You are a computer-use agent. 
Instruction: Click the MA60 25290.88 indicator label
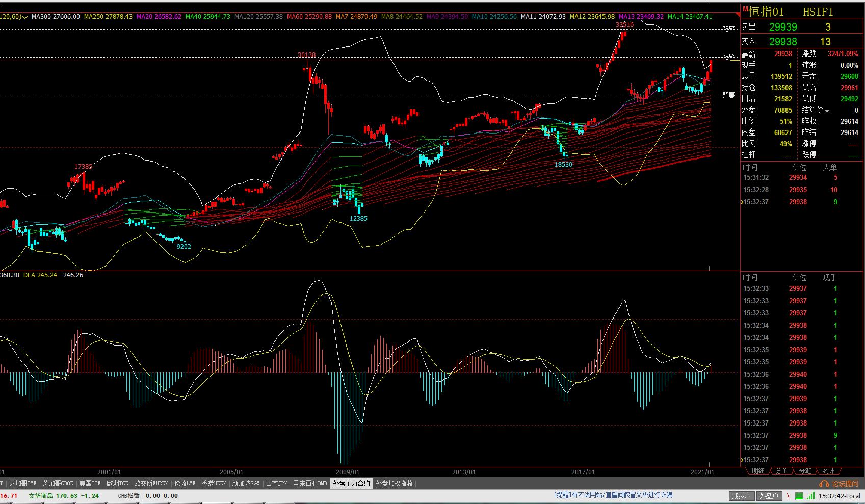click(309, 17)
